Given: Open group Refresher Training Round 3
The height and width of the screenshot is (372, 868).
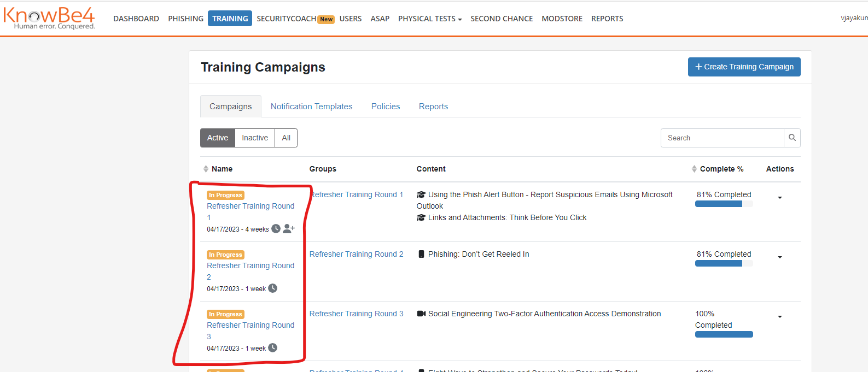Looking at the screenshot, I should click(x=356, y=314).
